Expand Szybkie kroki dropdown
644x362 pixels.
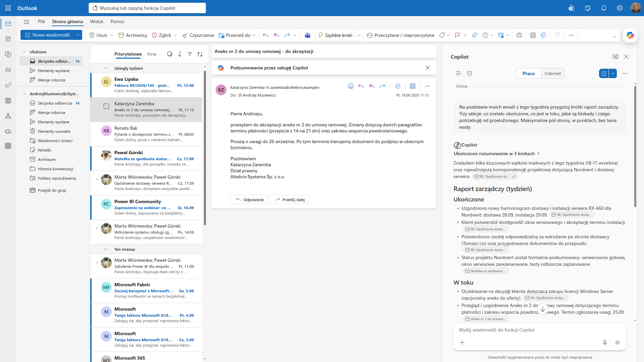(359, 35)
